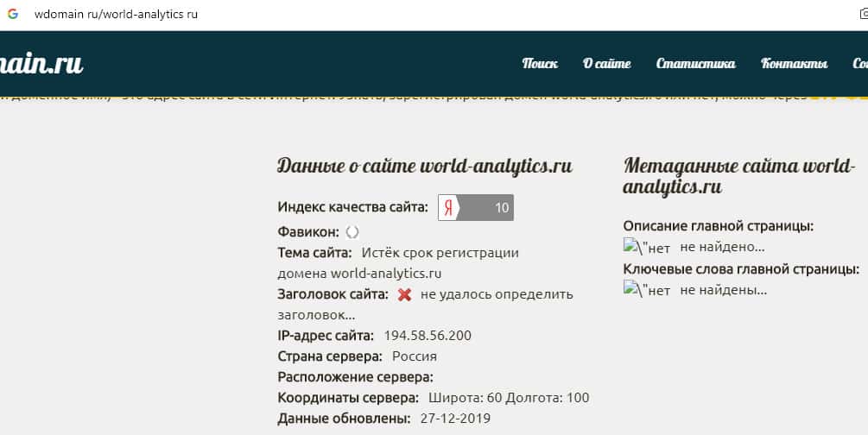Open the Контакты menu item
Viewport: 868px width, 435px height.
(x=794, y=63)
